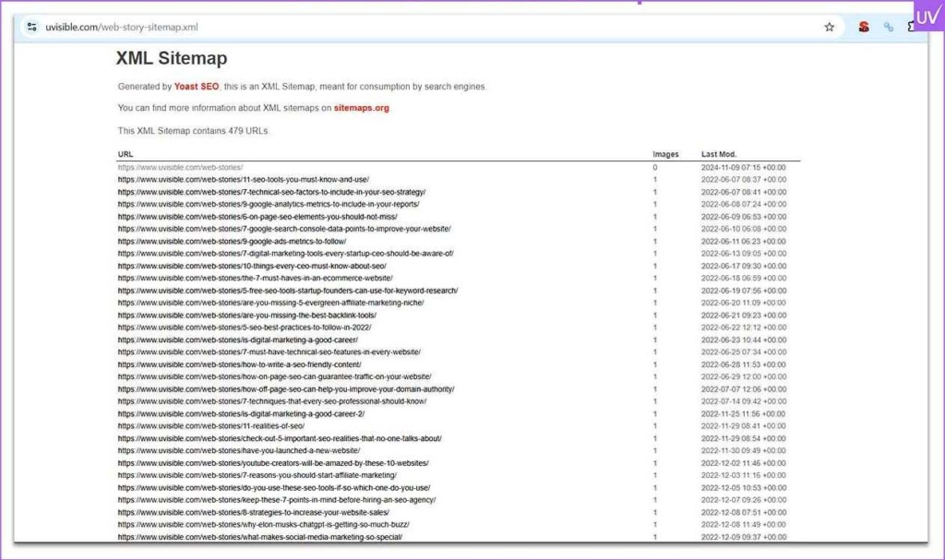Sort by the Images column header

[665, 154]
